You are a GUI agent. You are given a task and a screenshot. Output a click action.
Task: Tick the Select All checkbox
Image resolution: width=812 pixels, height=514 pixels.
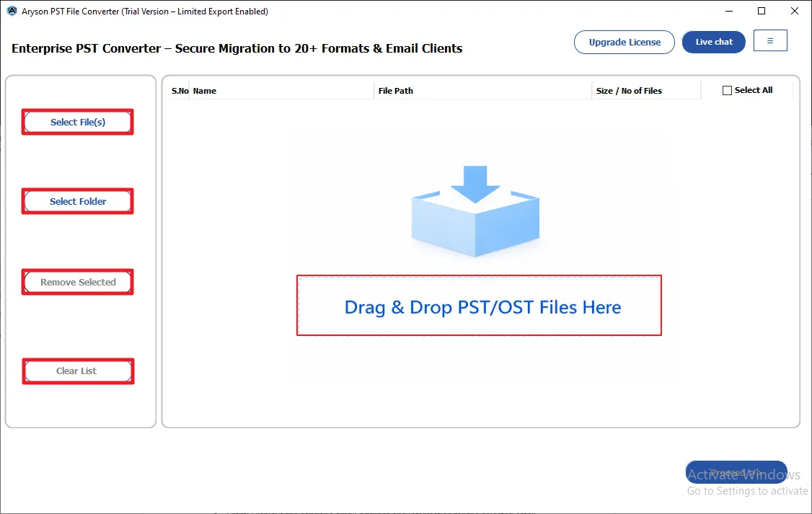click(727, 91)
